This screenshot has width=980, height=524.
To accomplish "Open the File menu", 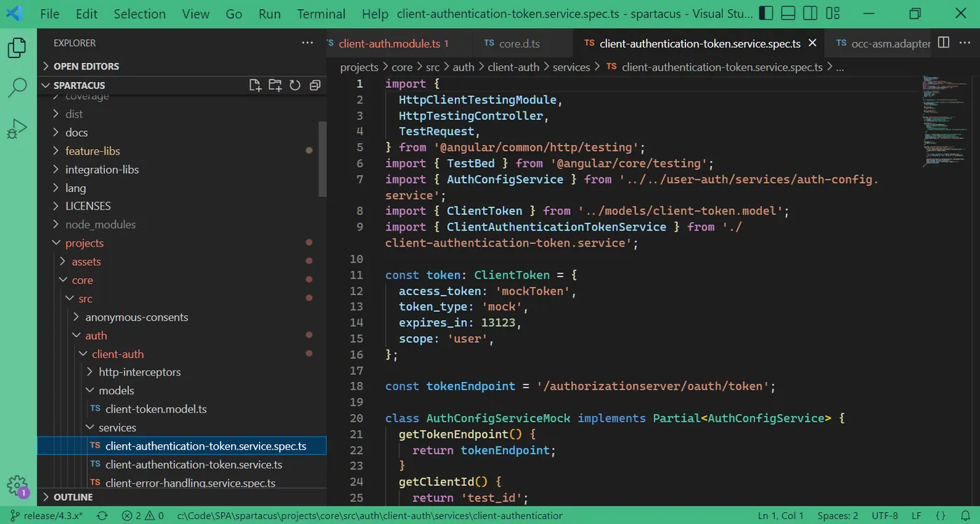I will click(50, 14).
